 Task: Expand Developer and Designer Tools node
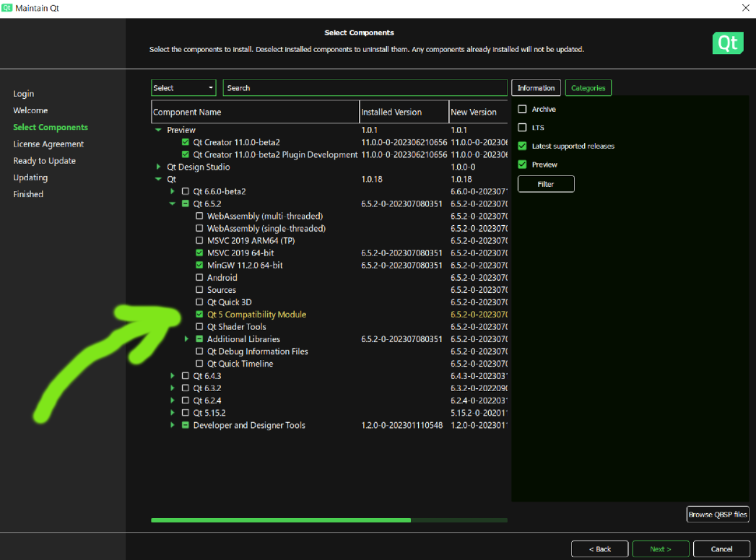[172, 425]
